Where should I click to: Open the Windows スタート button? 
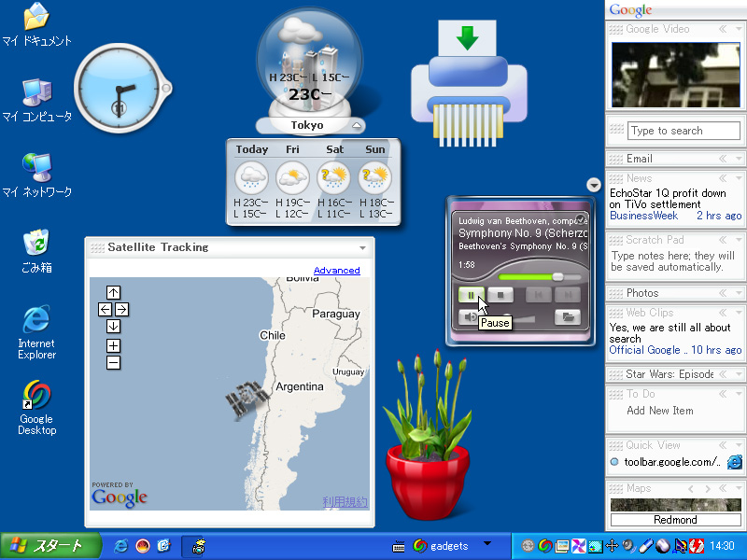(50, 546)
